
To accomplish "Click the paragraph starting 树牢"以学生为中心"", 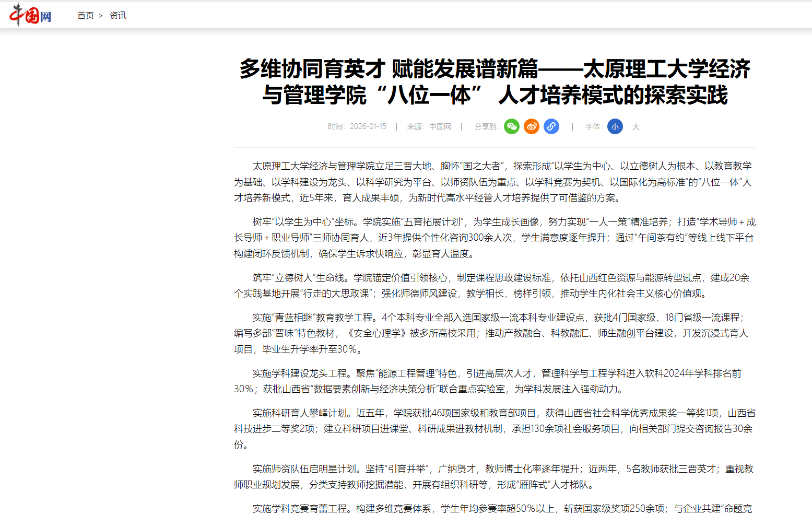I will tap(495, 238).
